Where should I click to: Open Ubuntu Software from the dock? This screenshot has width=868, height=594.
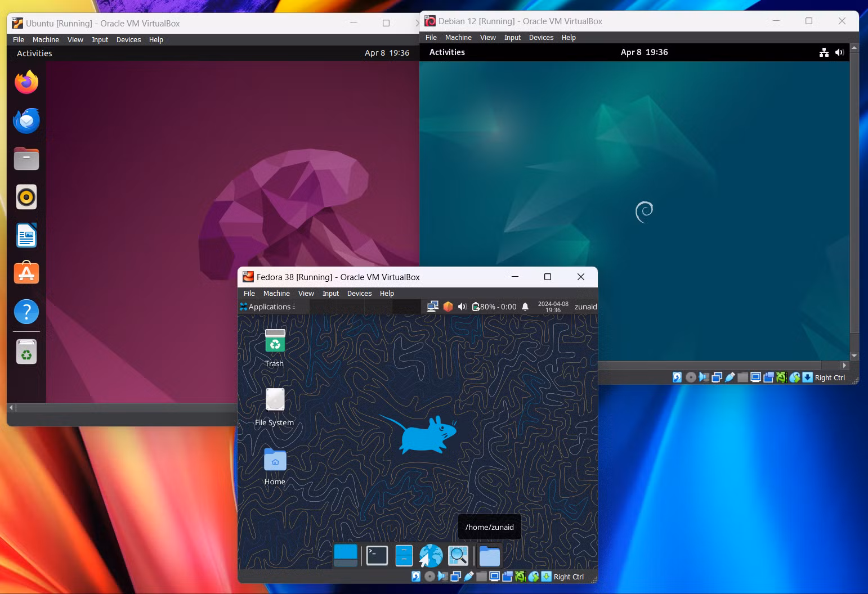pos(26,273)
